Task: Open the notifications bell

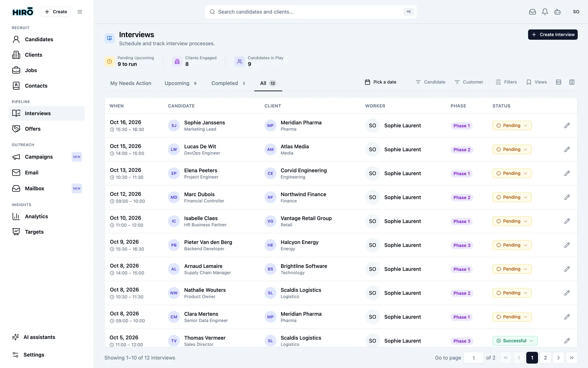Action: (545, 12)
